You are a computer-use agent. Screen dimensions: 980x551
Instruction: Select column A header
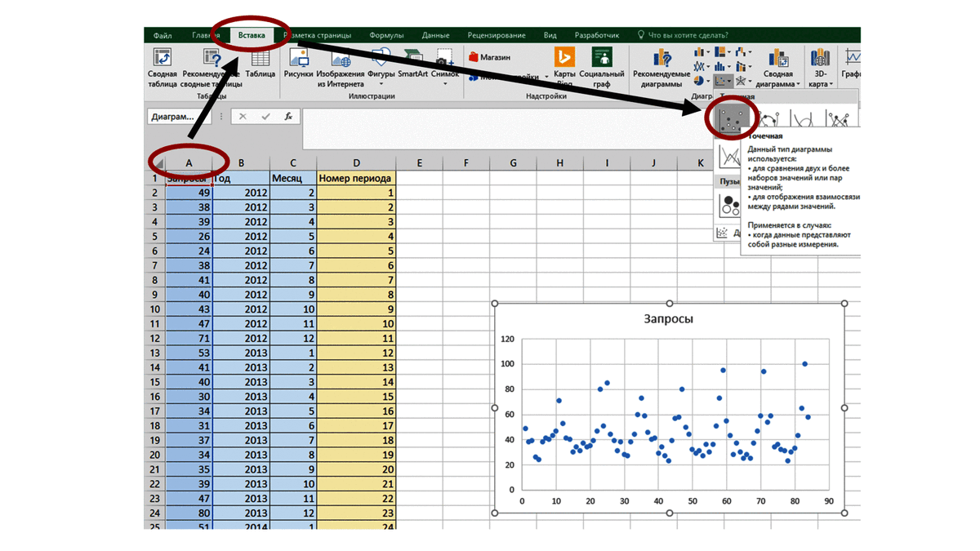coord(189,163)
